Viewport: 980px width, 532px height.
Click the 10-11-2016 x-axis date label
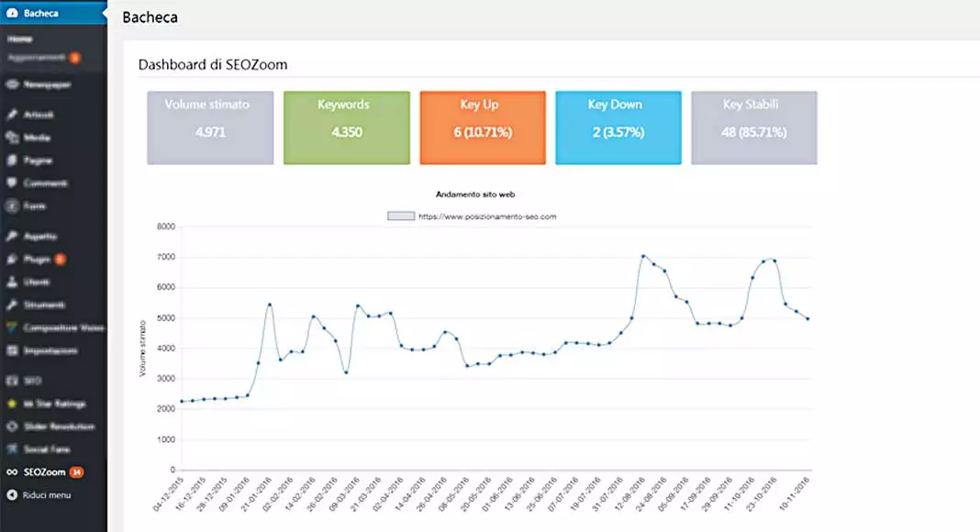pos(795,494)
